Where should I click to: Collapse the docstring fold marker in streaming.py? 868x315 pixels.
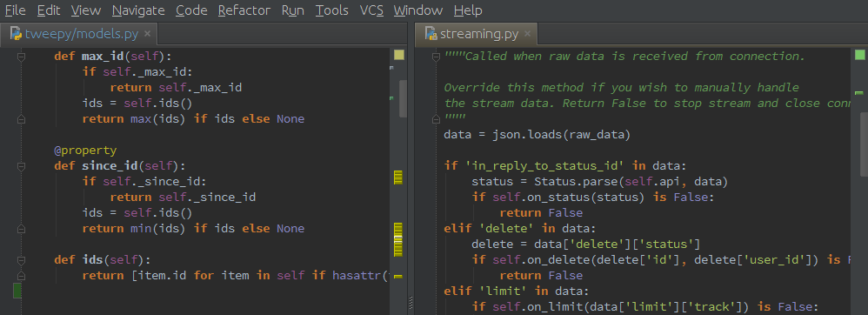(x=436, y=57)
